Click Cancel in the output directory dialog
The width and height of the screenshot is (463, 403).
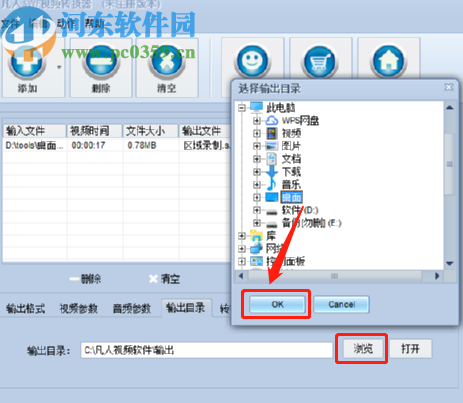[341, 304]
